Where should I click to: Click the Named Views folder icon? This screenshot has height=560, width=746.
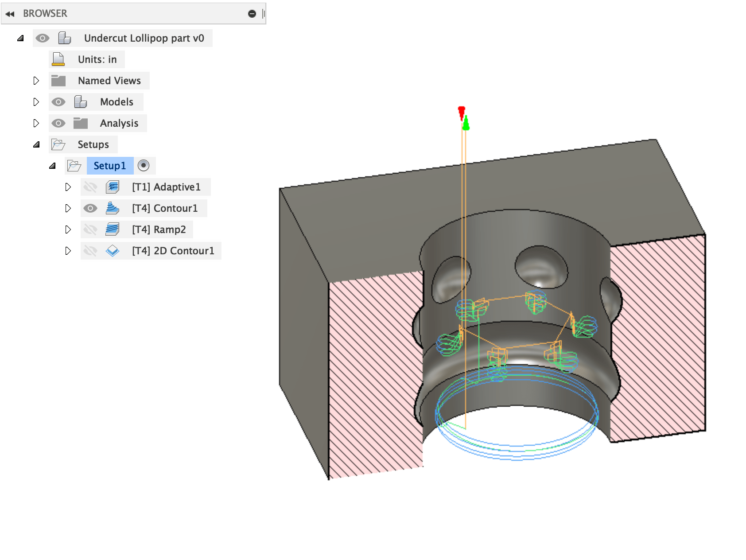tap(58, 80)
